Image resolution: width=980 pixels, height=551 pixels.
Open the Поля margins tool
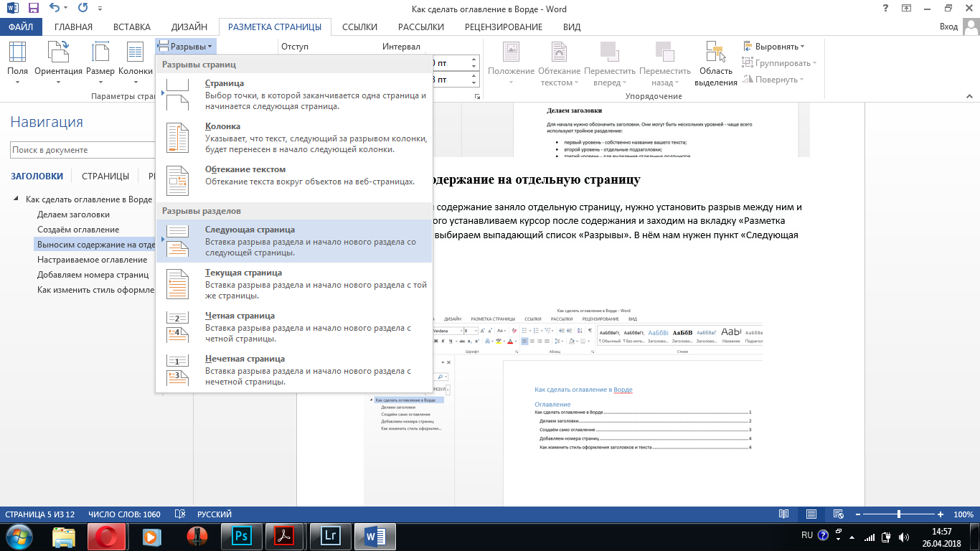pyautogui.click(x=17, y=62)
